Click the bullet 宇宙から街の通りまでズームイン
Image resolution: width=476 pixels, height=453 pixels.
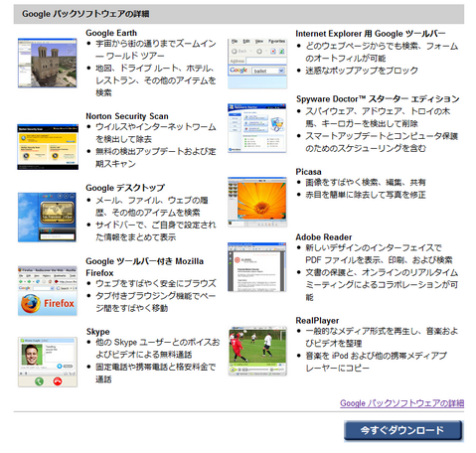click(x=156, y=50)
